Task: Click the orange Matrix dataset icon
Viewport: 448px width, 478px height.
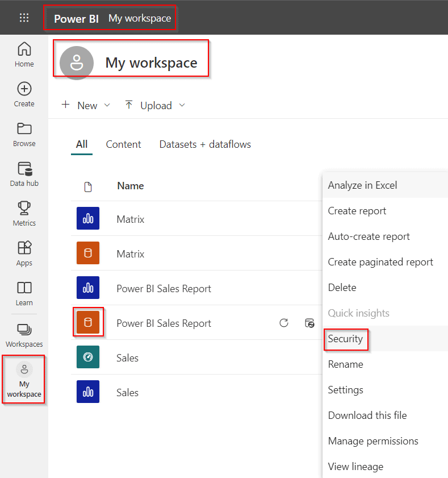Action: point(87,253)
